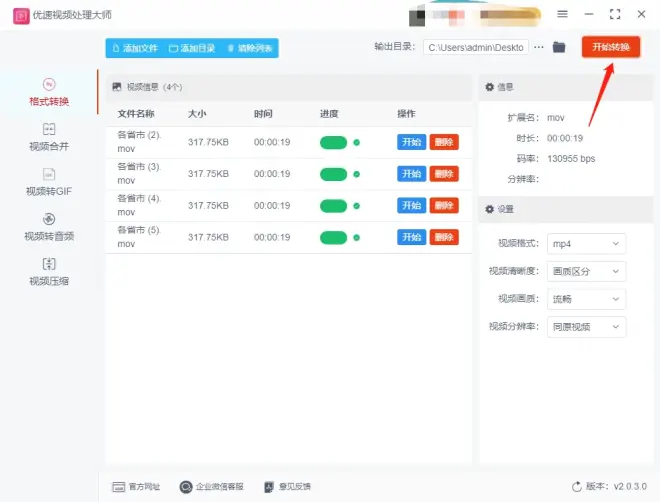This screenshot has width=660, height=502.
Task: Click the 版本 v2.0.3.0 update icon
Action: (576, 487)
